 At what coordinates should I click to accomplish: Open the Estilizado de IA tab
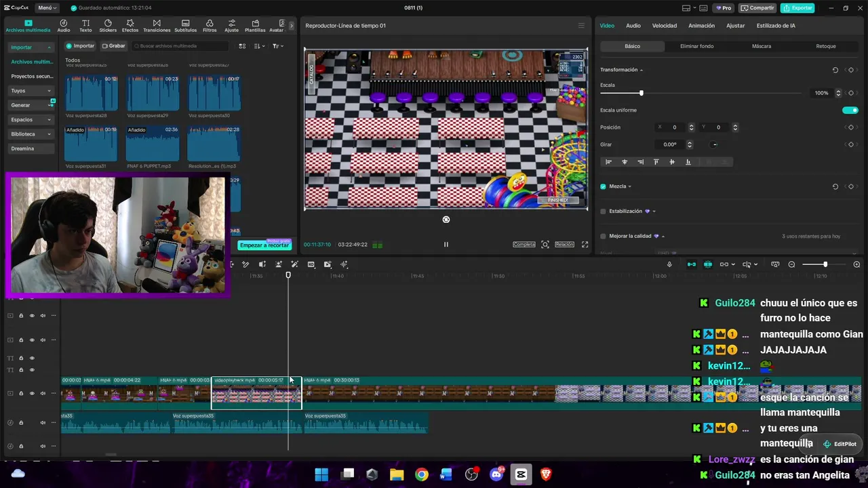776,26
